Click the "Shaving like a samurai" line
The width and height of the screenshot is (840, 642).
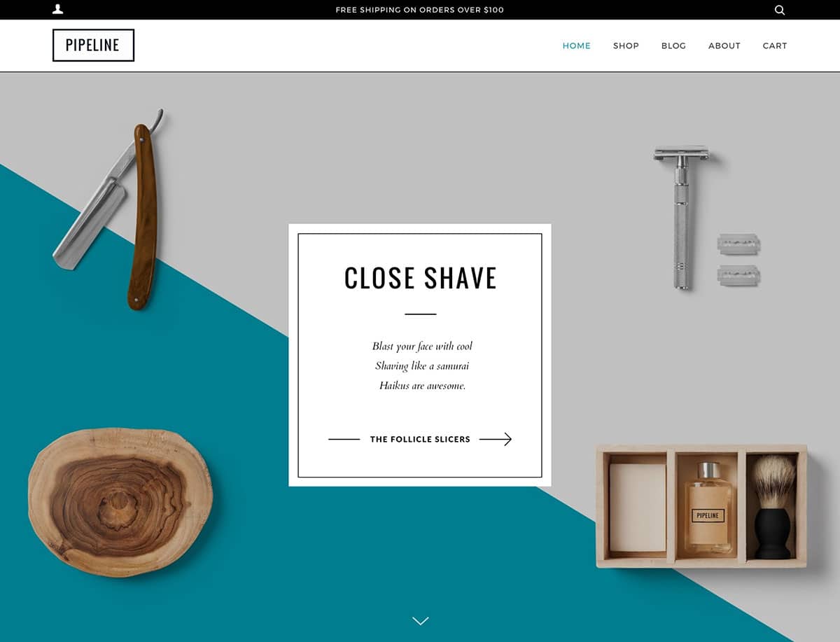pos(422,365)
